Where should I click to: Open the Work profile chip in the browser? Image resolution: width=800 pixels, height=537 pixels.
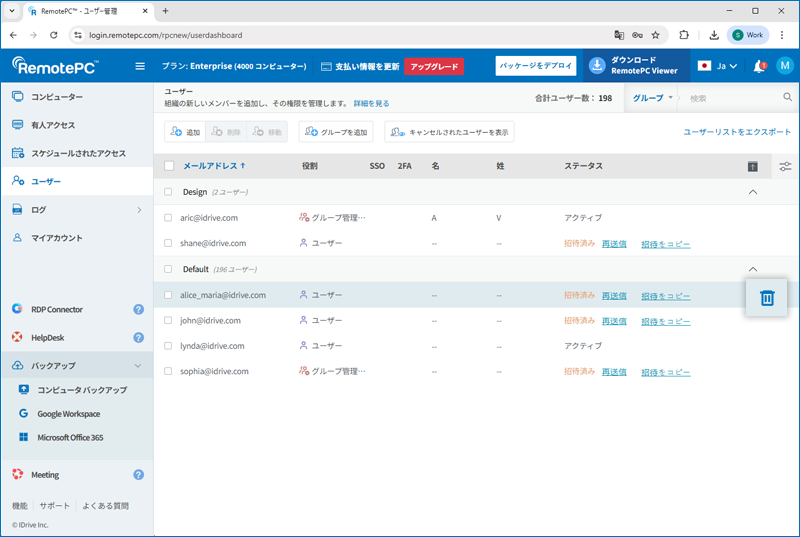(x=748, y=35)
